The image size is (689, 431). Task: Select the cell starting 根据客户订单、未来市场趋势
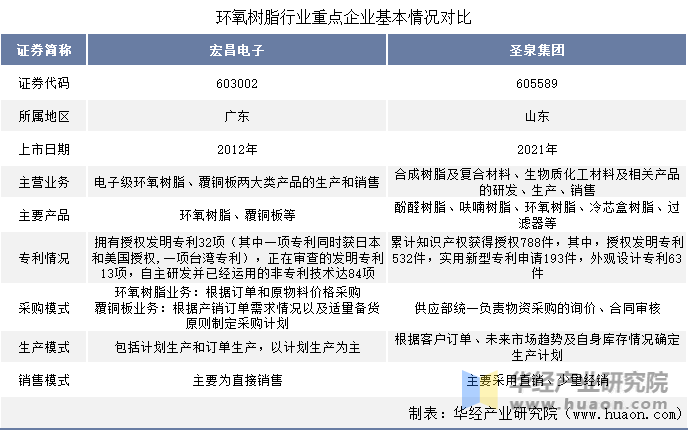(x=537, y=347)
